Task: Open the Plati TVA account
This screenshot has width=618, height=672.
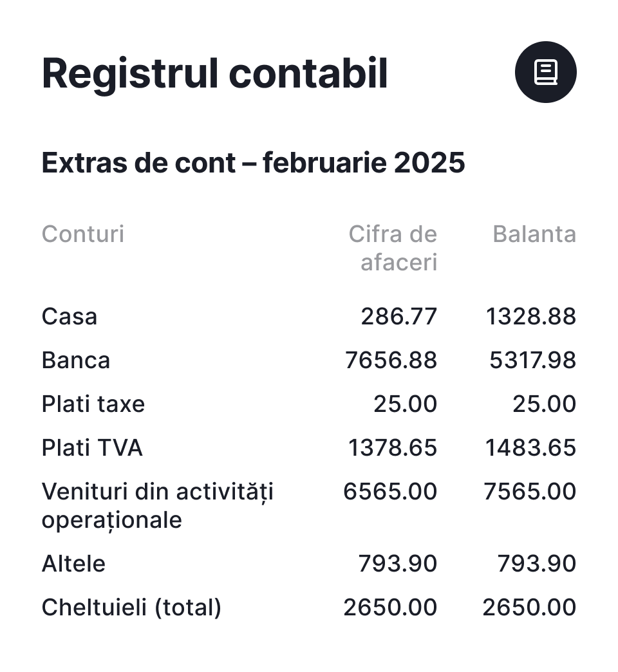Action: [x=92, y=448]
